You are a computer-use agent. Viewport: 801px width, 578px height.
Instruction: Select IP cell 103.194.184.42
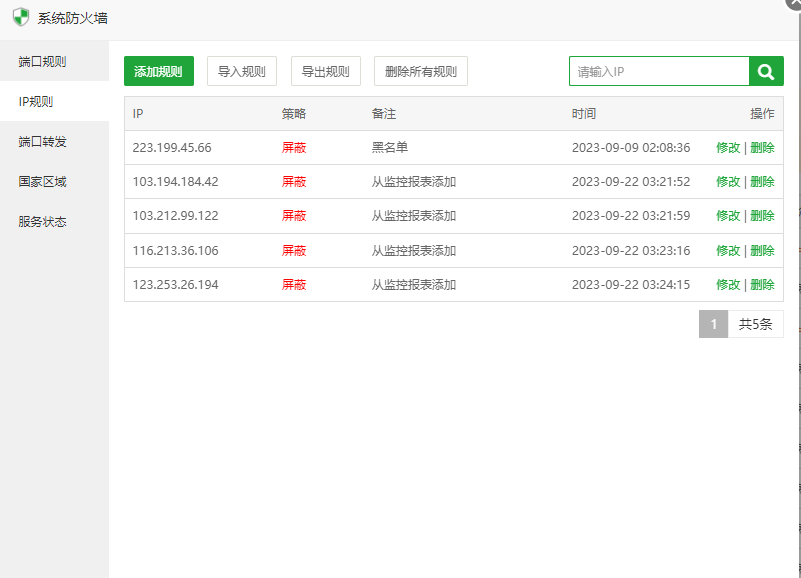pyautogui.click(x=175, y=181)
